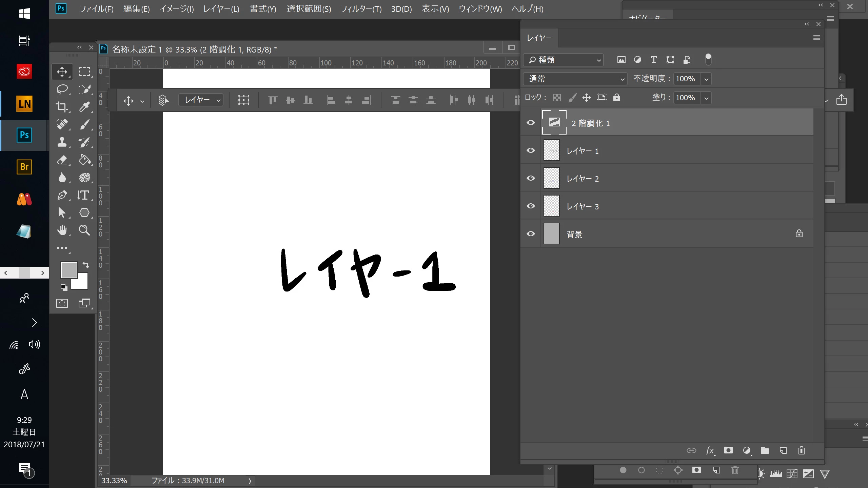The image size is (868, 488).
Task: Select the Hand tool
Action: (62, 230)
